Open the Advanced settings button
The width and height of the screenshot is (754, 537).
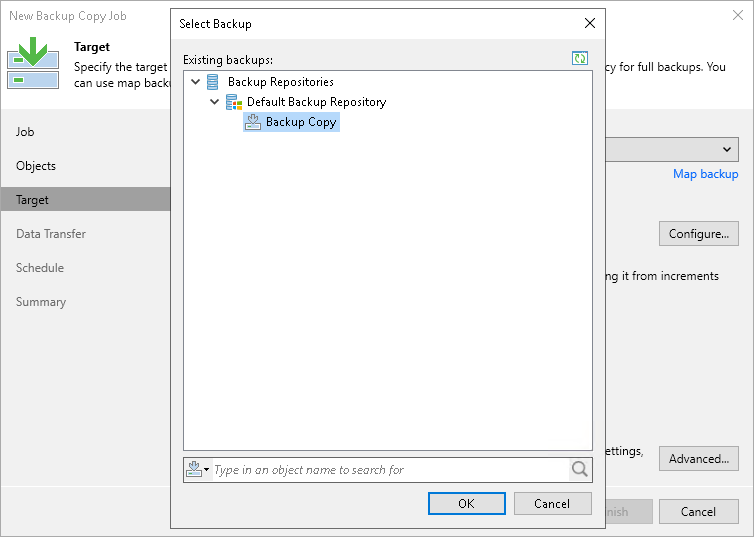(x=699, y=459)
